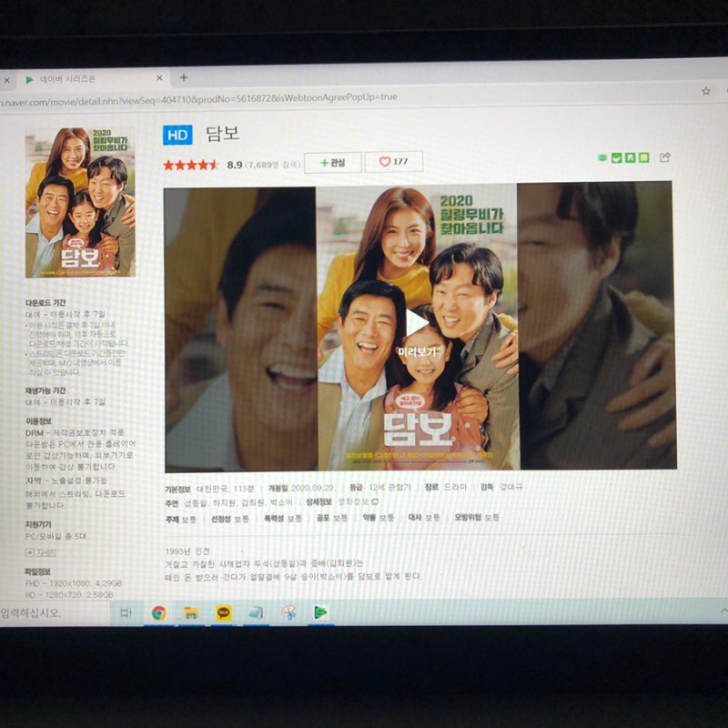Image resolution: width=728 pixels, height=728 pixels.
Task: Click the director name 강대규
Action: [511, 487]
